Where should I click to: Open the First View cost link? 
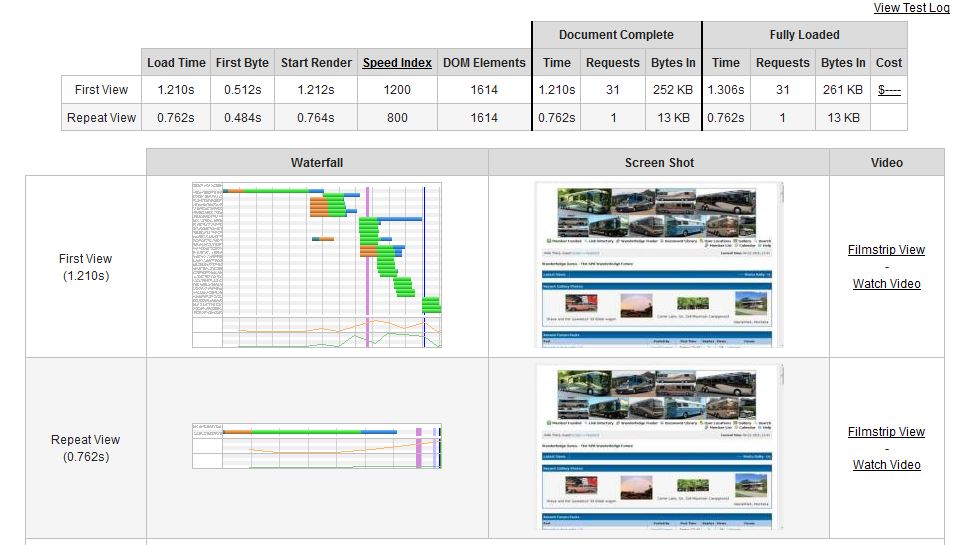(x=889, y=90)
